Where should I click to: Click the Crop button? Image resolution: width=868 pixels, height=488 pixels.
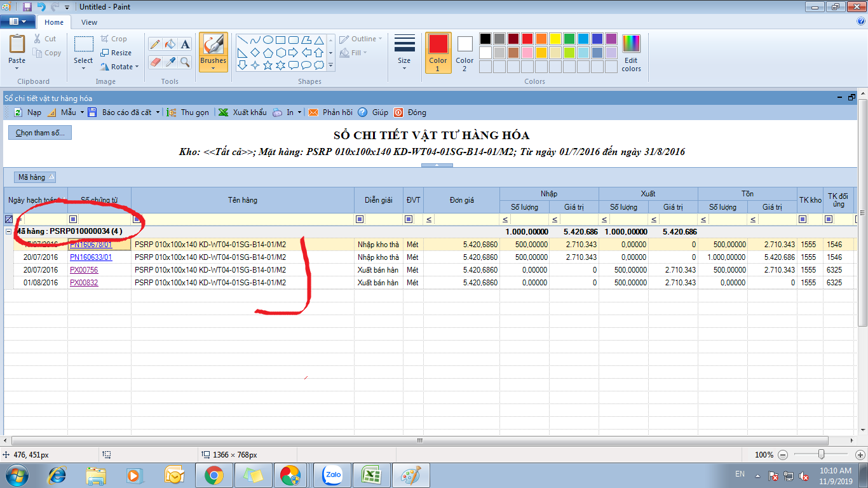pos(114,39)
